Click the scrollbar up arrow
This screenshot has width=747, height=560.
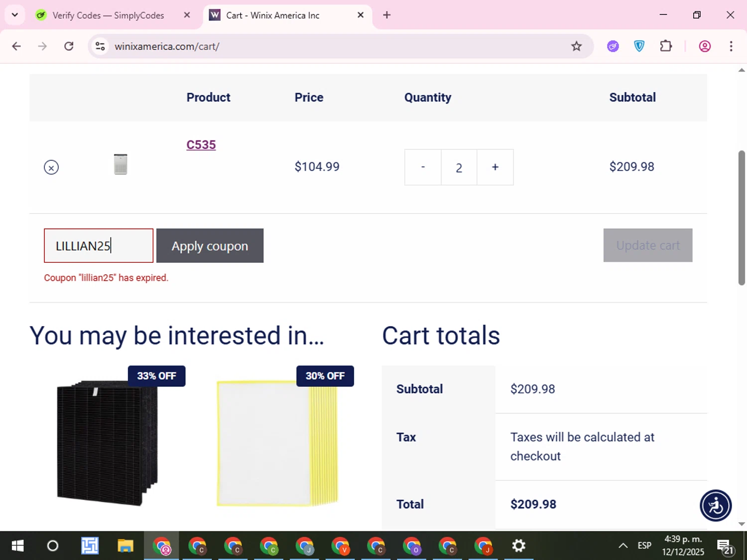(x=742, y=70)
